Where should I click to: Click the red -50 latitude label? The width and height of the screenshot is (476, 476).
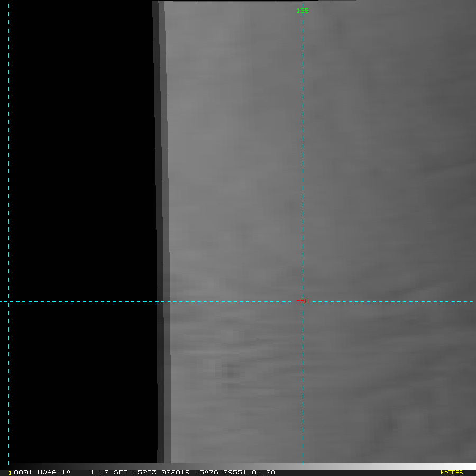303,301
